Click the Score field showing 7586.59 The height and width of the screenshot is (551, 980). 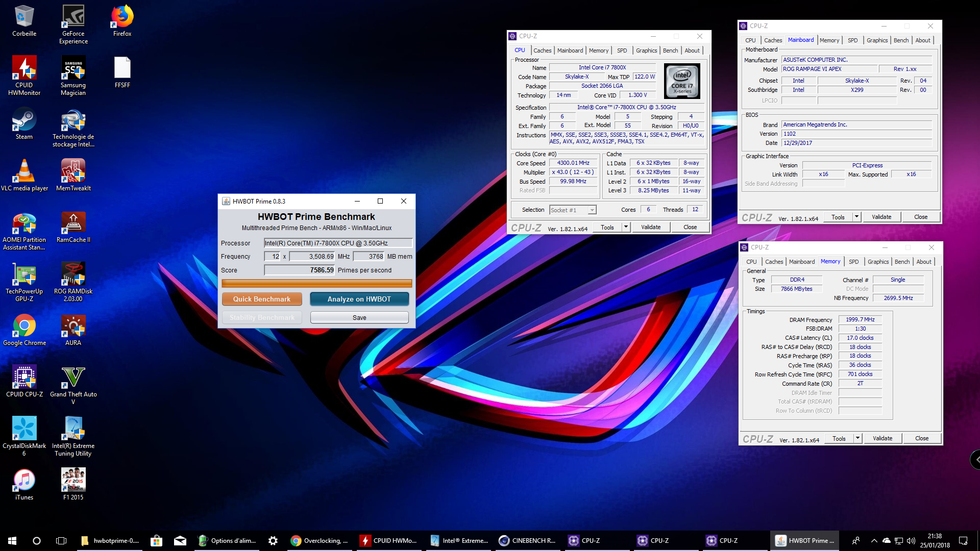click(x=300, y=270)
